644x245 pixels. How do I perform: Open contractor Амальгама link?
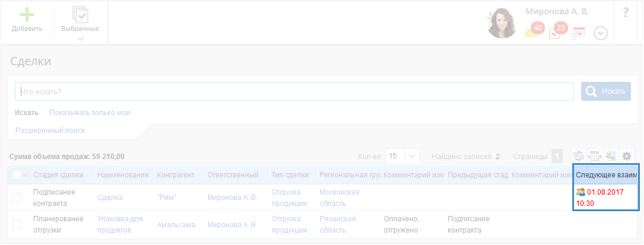176,225
